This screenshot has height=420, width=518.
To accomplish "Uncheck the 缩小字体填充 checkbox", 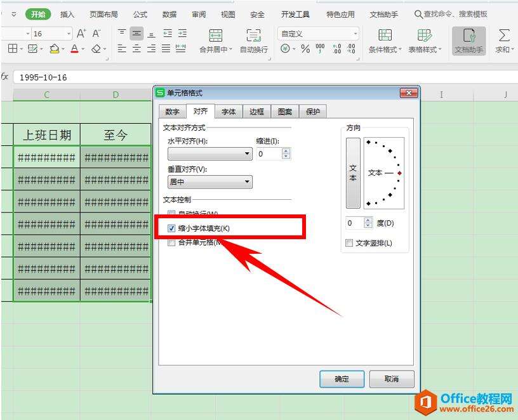I will click(170, 227).
